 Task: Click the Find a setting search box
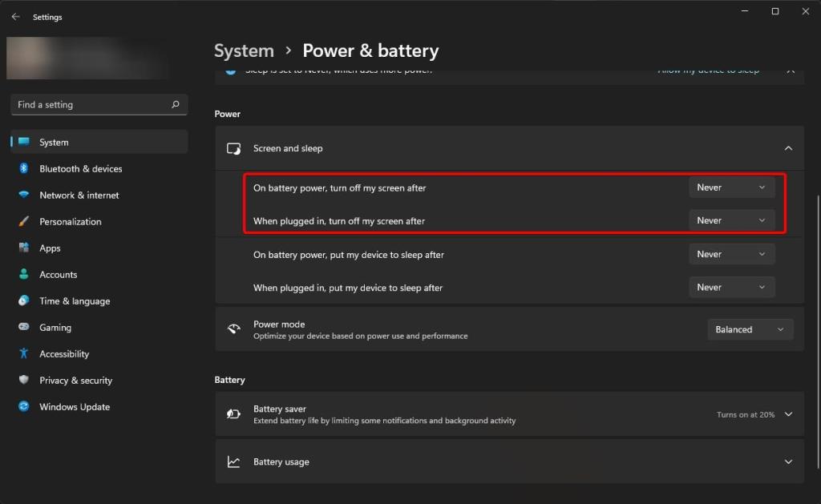click(x=99, y=105)
